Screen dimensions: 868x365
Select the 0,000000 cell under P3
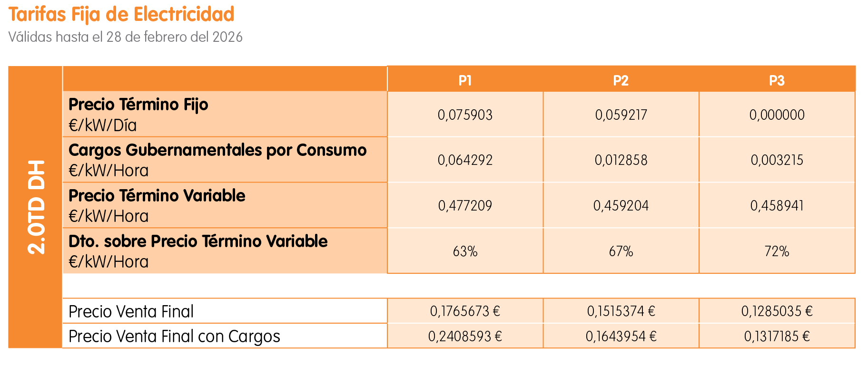(777, 115)
